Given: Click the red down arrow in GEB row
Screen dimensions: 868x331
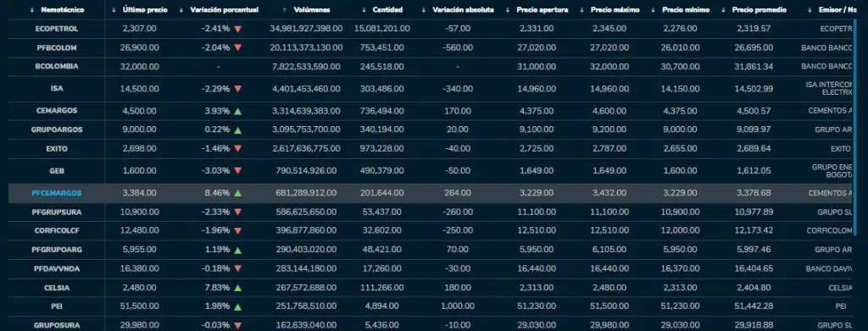Looking at the screenshot, I should [237, 171].
